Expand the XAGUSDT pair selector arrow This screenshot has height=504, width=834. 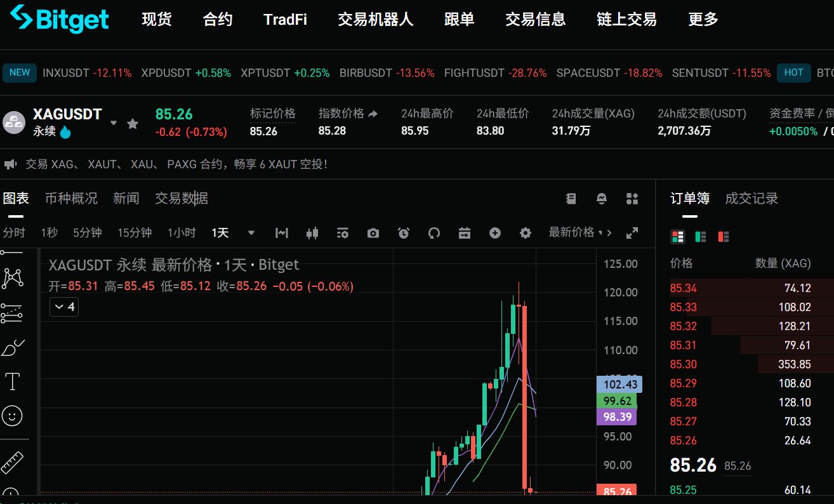114,123
